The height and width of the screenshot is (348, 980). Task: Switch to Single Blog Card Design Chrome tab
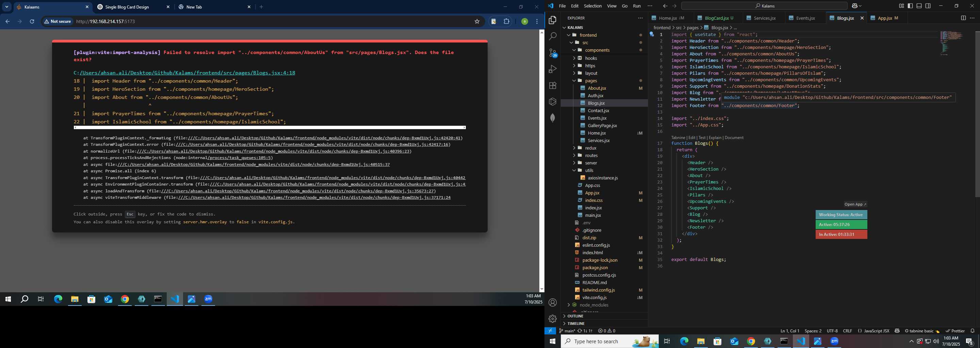coord(127,7)
